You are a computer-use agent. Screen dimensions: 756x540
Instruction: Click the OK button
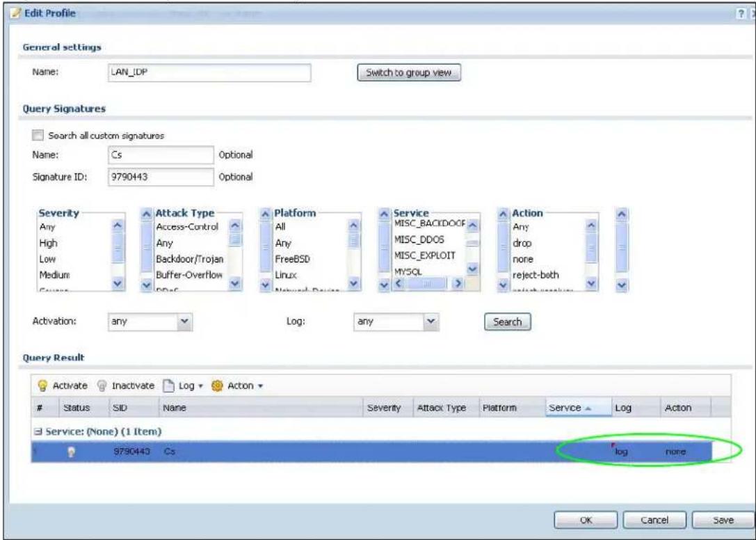[x=586, y=521]
